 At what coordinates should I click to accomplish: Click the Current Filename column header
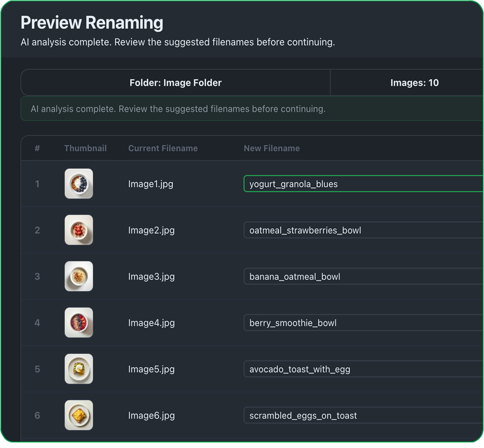(x=163, y=148)
